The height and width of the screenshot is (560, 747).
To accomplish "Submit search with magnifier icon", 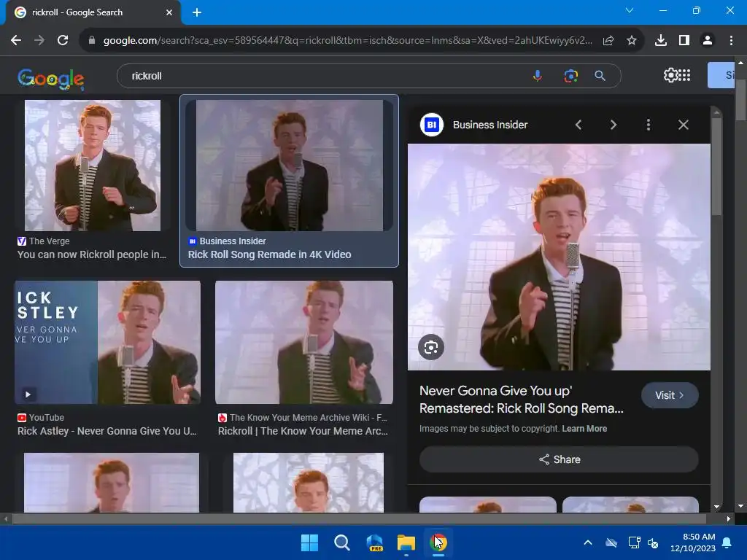I will pyautogui.click(x=600, y=76).
